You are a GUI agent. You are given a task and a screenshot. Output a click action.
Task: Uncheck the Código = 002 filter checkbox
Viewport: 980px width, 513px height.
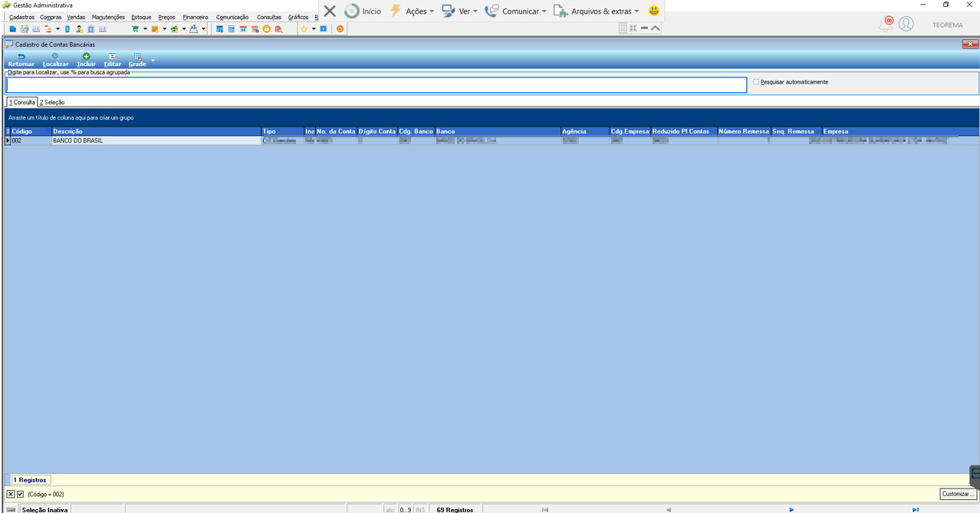pos(21,495)
